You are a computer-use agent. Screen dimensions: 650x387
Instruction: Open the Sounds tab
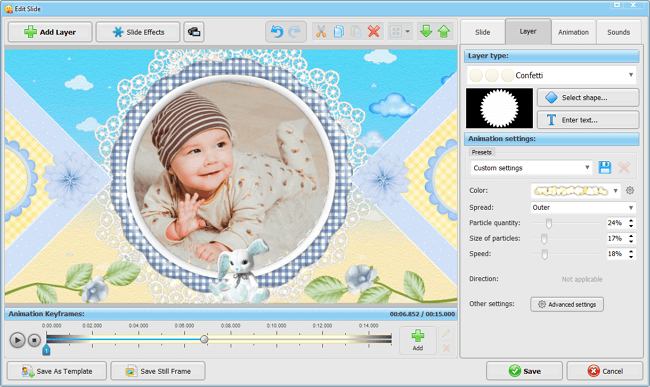[x=618, y=32]
